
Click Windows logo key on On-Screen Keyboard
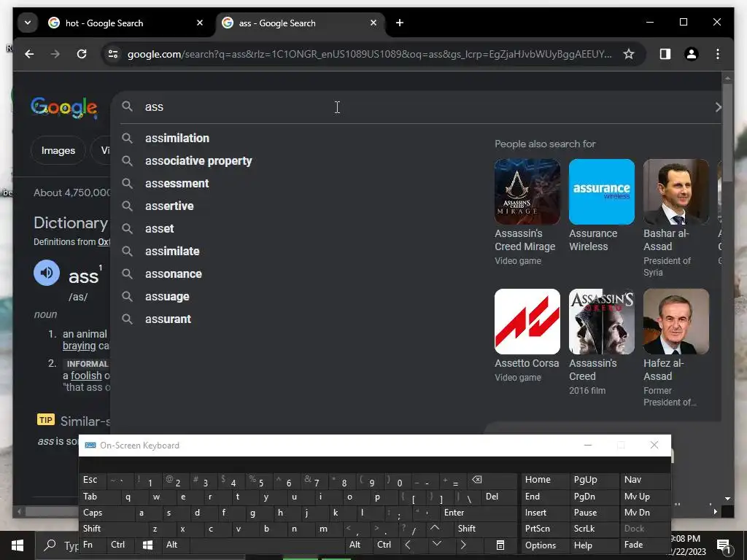[x=147, y=545]
